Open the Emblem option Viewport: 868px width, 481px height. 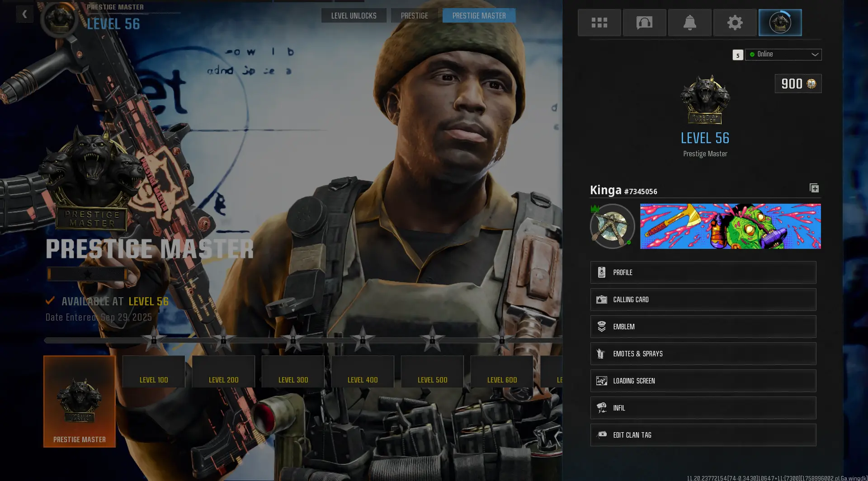coord(703,327)
